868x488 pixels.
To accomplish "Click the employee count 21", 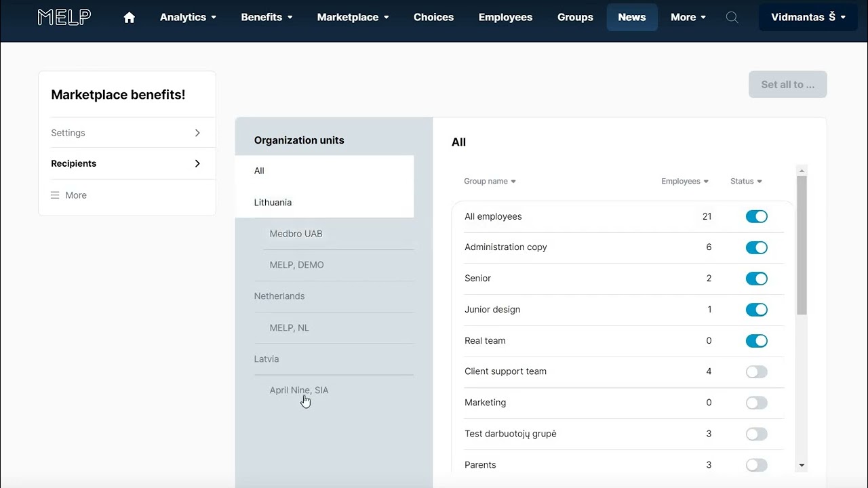I will pyautogui.click(x=707, y=216).
